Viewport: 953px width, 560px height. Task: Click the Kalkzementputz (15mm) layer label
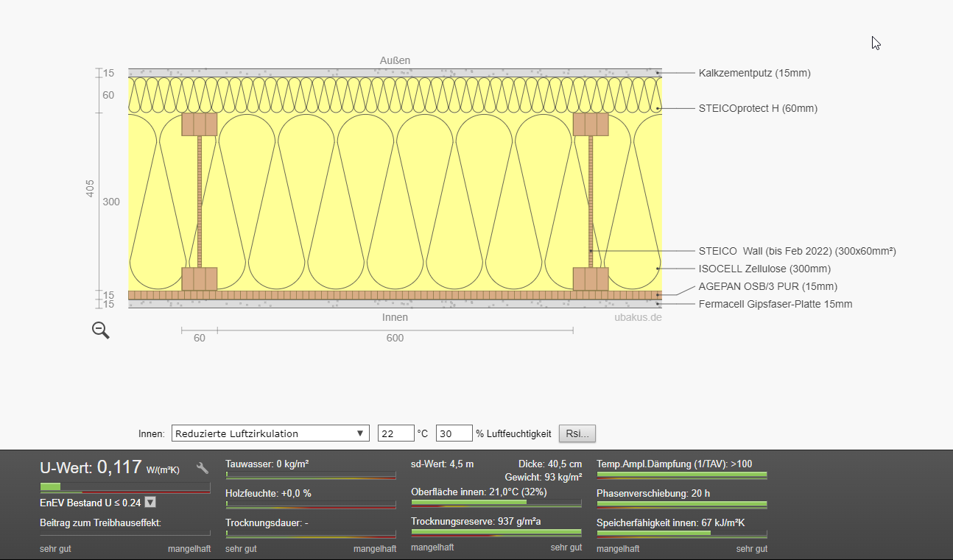coord(755,73)
